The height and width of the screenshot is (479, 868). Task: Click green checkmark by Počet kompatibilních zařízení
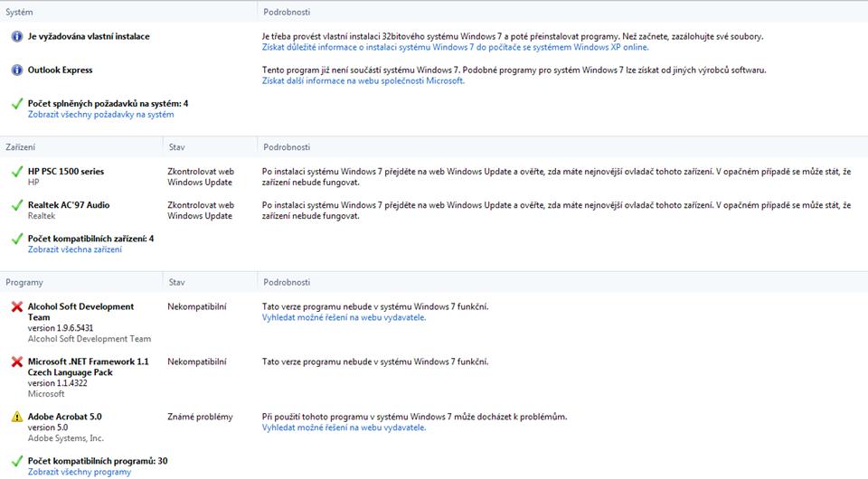tap(17, 239)
